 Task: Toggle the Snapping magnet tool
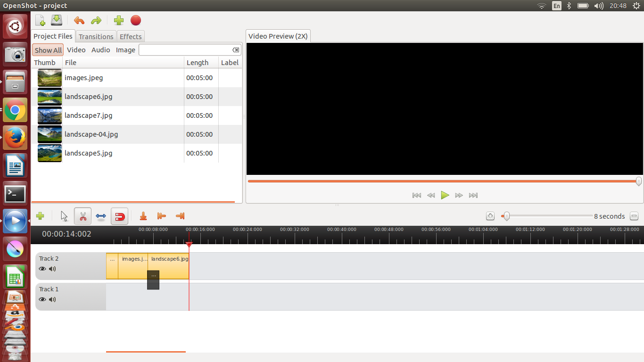(x=120, y=216)
